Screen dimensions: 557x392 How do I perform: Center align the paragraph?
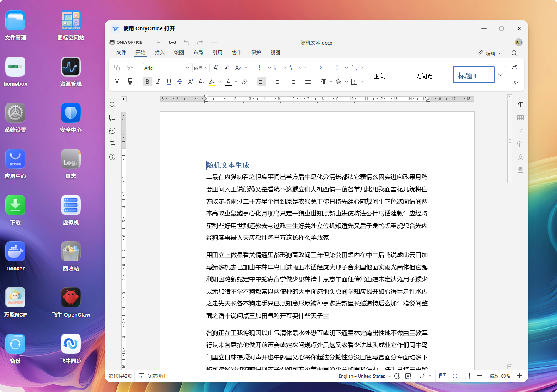[x=277, y=82]
